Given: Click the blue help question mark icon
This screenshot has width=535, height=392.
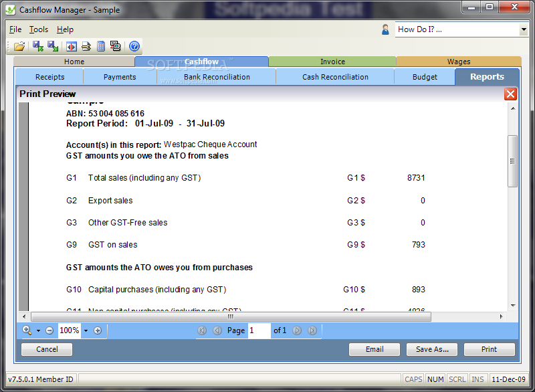Looking at the screenshot, I should (134, 46).
